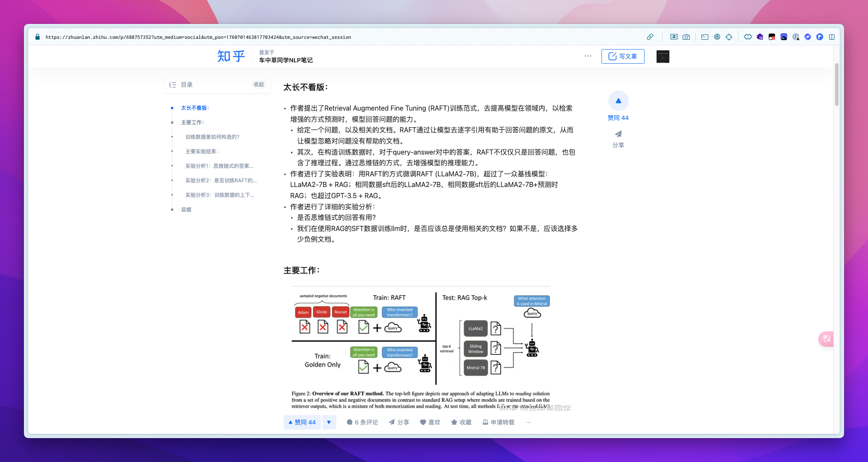Jump to 总结 section in contents

coord(186,210)
